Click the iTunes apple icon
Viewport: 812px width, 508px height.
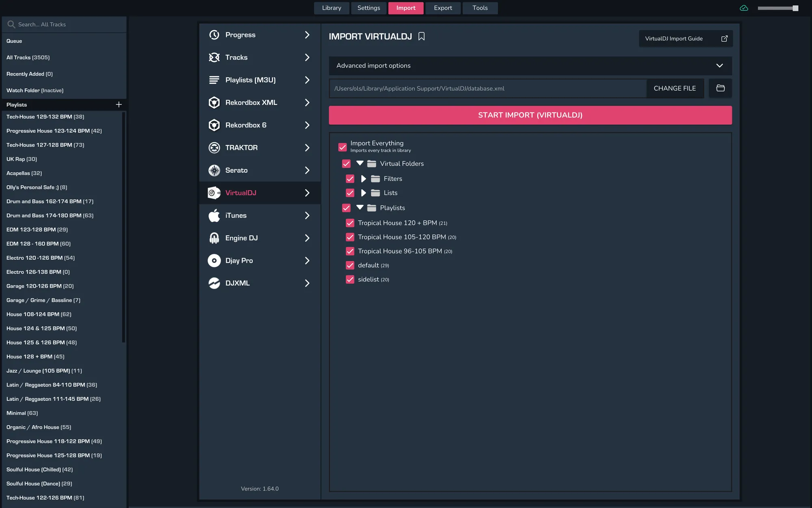tap(214, 215)
